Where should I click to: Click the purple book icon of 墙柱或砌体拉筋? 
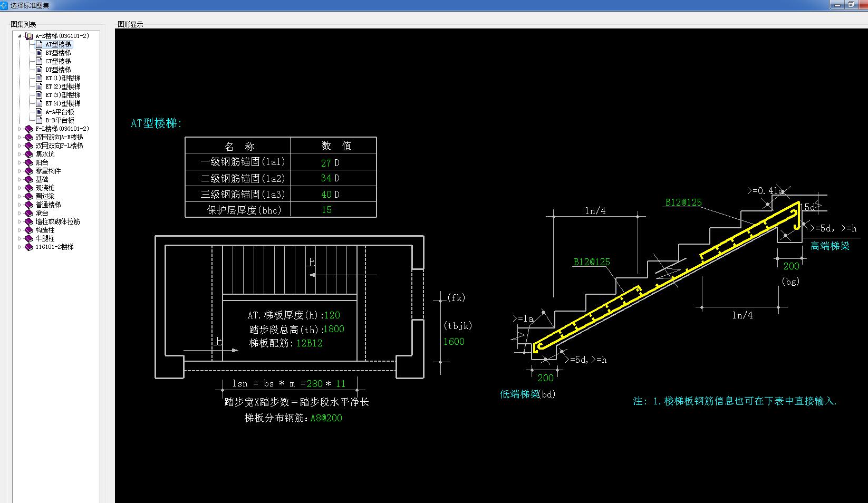(29, 221)
